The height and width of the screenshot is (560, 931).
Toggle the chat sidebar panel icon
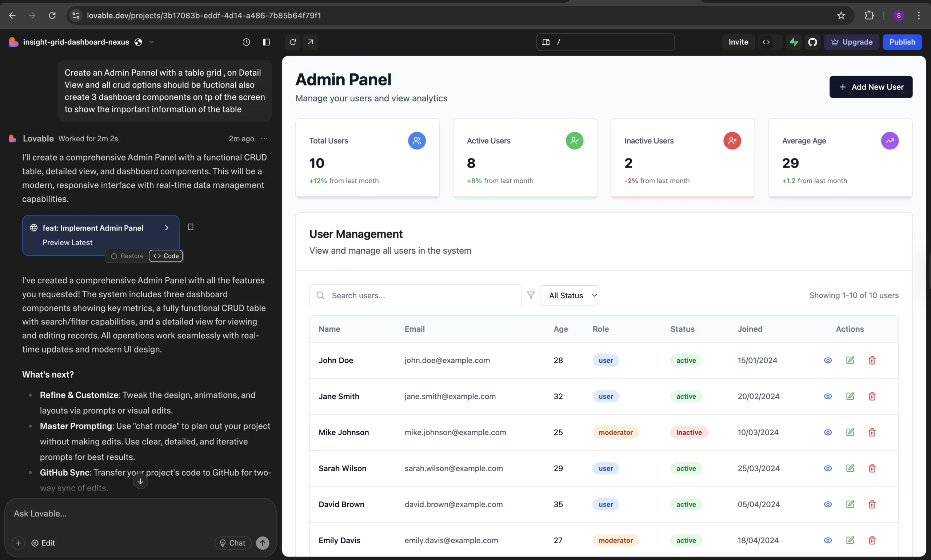pyautogui.click(x=266, y=42)
